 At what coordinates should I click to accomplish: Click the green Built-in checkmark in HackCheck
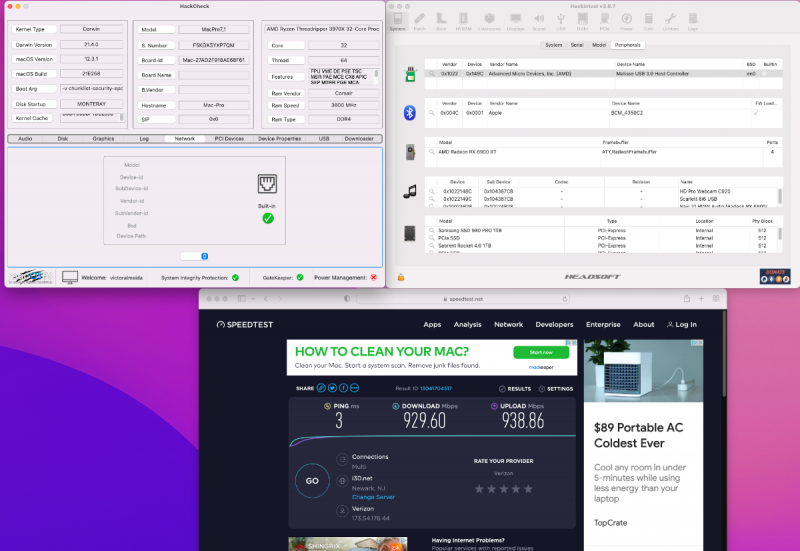[268, 218]
